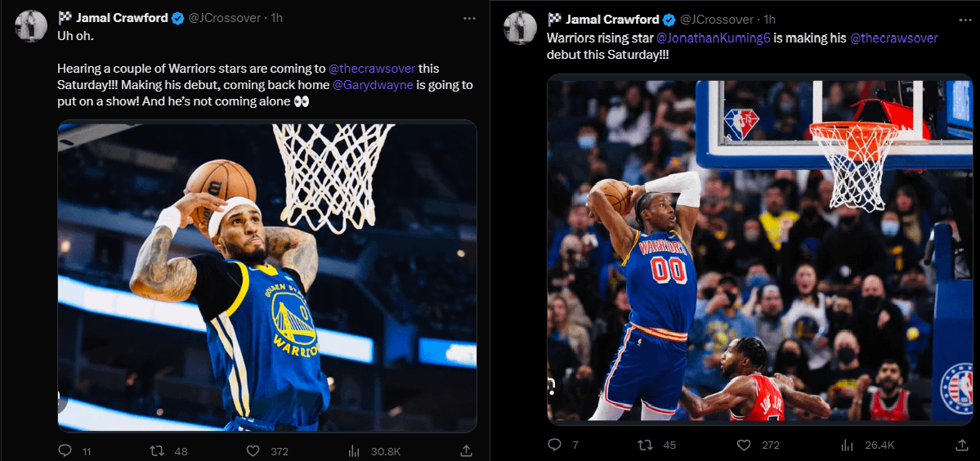Reply to the Gary Payton debut tweet
The height and width of the screenshot is (461, 980).
65,450
